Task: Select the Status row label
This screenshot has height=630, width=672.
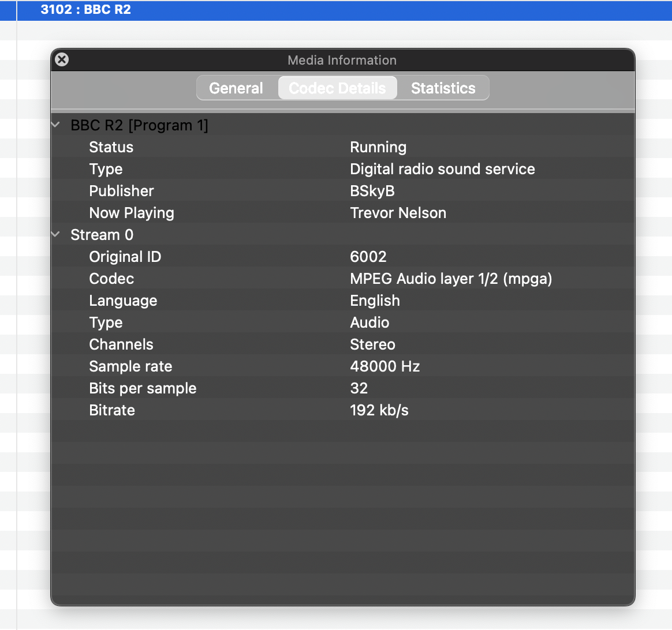Action: click(x=111, y=147)
